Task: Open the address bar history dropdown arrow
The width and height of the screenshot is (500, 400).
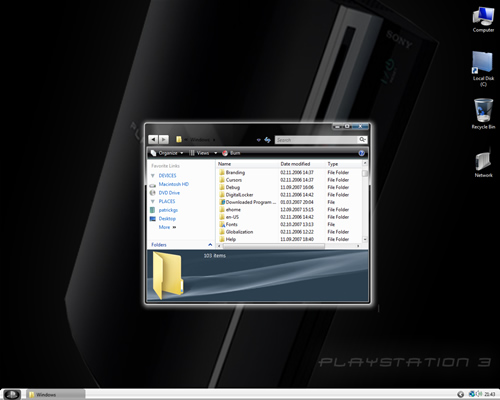Action: click(258, 140)
